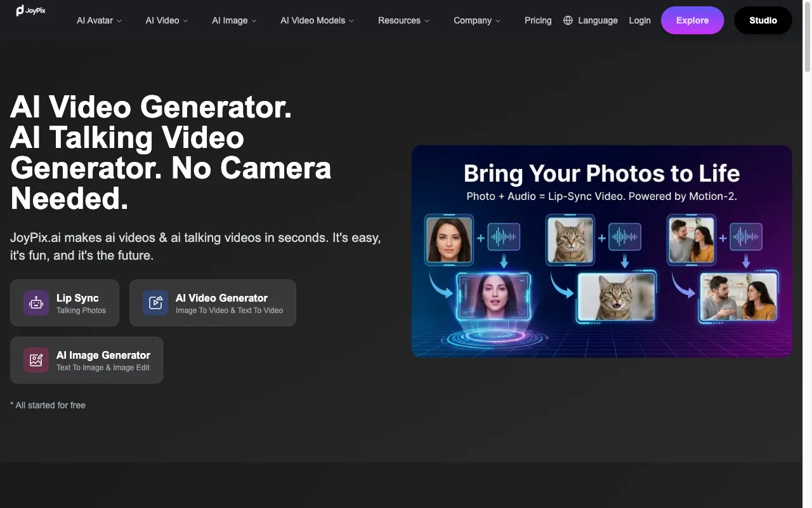Click "Image To Video & Text To Video" subtitle
Image resolution: width=812 pixels, height=508 pixels.
(x=229, y=311)
